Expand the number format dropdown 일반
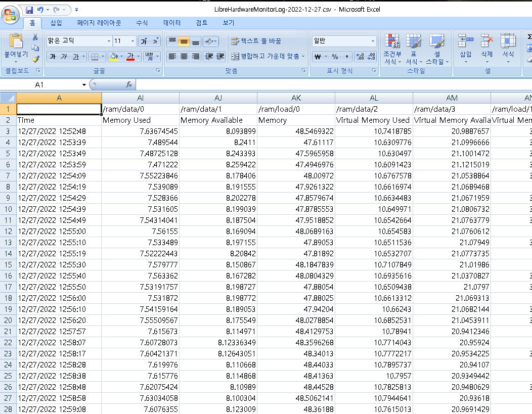This screenshot has height=414, width=532. [373, 41]
